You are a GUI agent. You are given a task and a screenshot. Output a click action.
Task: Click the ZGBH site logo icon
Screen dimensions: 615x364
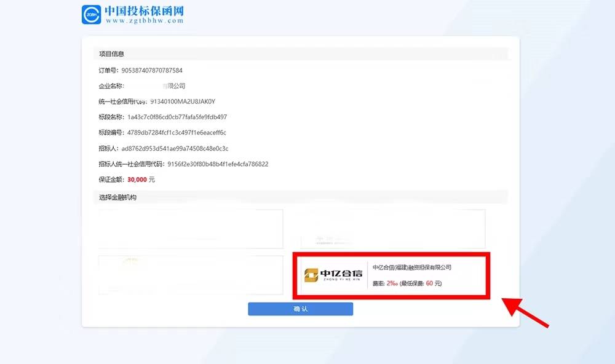click(91, 15)
